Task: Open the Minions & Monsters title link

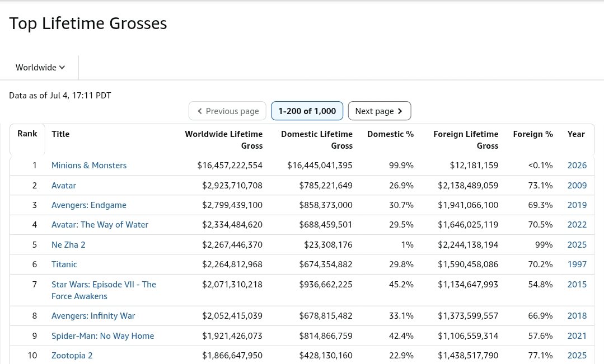Action: [x=89, y=165]
